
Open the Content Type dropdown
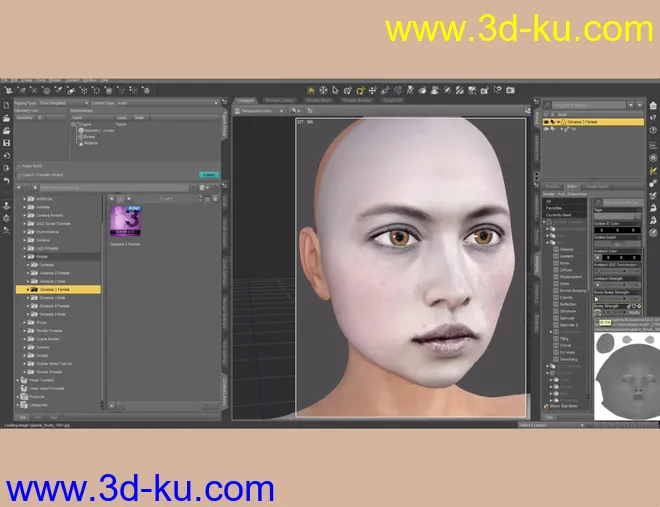tap(168, 103)
